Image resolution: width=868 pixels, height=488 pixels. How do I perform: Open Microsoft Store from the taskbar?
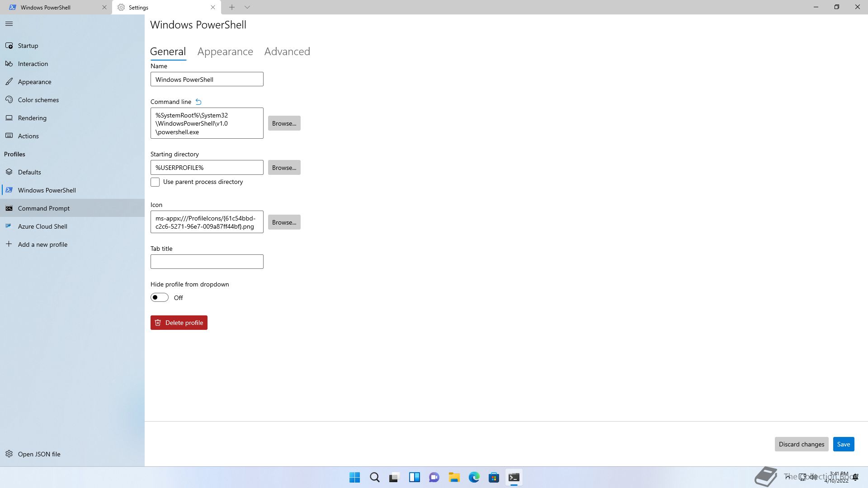click(494, 477)
